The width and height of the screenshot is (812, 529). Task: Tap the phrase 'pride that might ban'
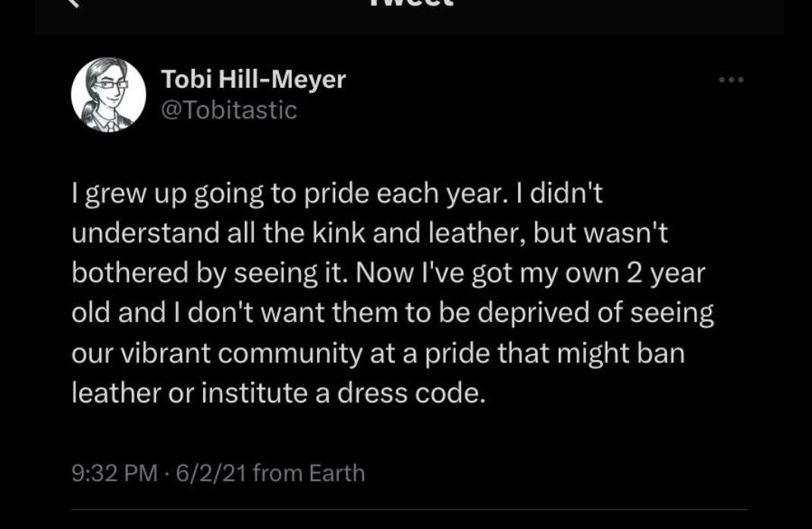(x=556, y=354)
